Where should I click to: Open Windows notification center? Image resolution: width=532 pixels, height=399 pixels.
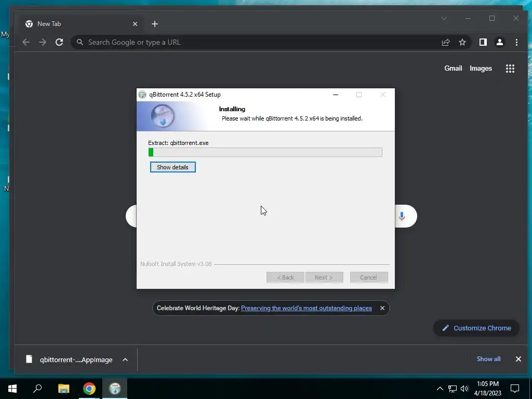click(x=515, y=389)
